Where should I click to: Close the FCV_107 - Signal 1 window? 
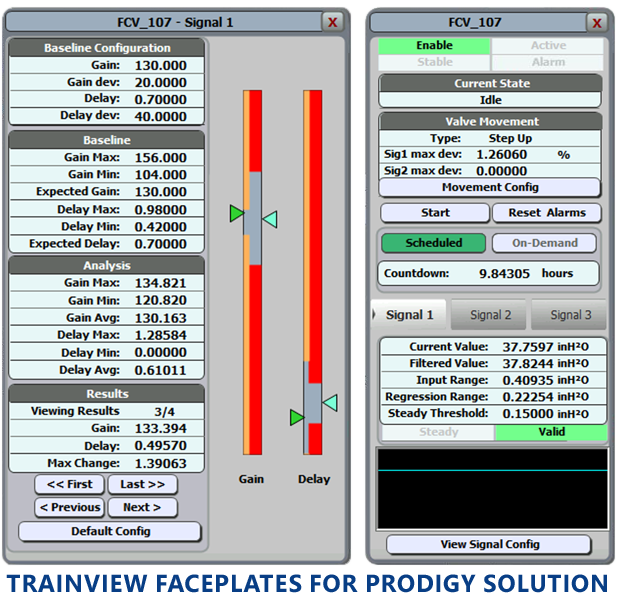(333, 22)
